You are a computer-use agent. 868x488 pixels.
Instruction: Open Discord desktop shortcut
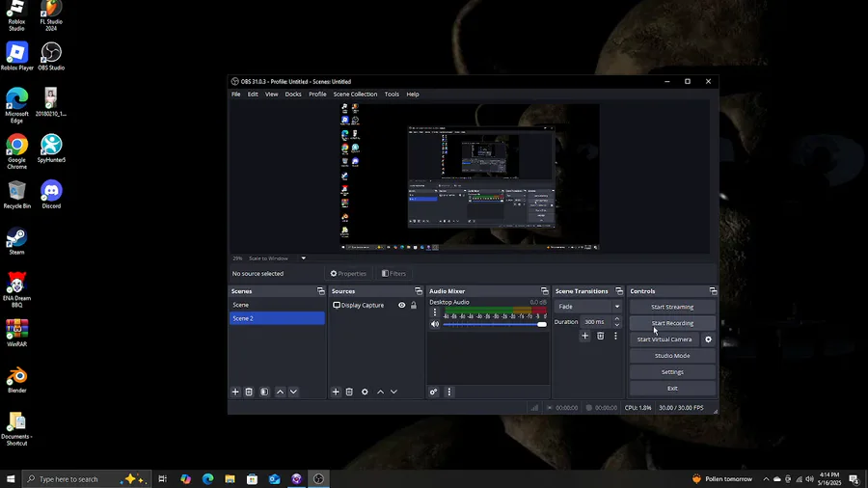click(x=51, y=194)
